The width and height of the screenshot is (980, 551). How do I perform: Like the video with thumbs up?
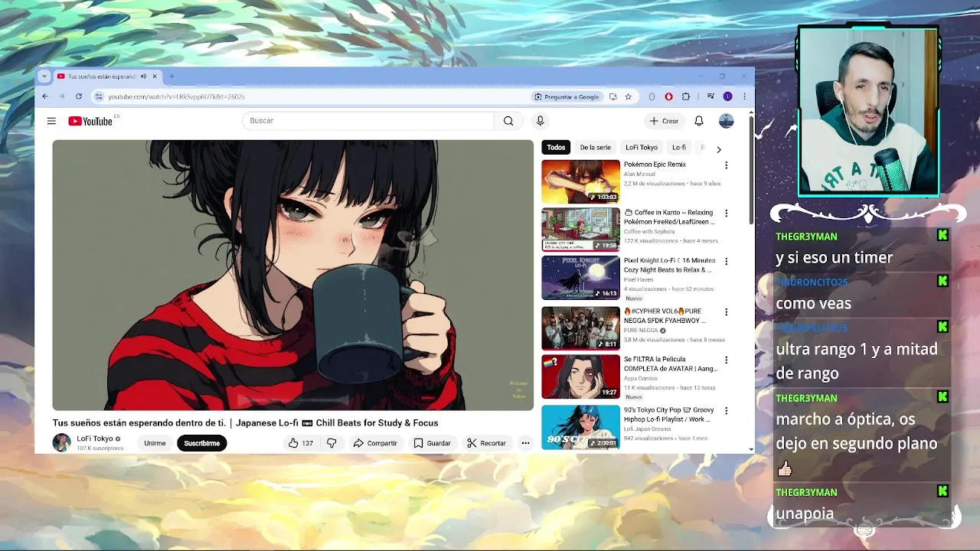coord(300,443)
